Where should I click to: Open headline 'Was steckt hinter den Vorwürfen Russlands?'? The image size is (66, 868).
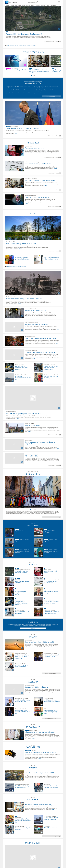(x=24, y=34)
